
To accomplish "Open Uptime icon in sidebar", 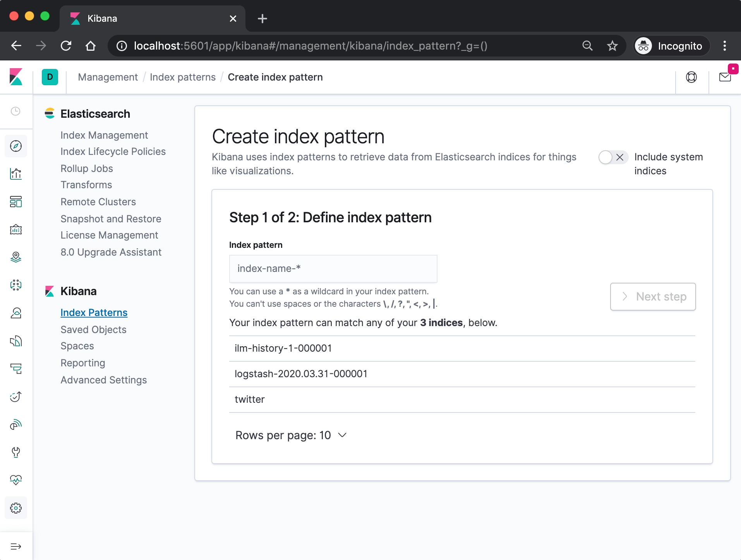I will [16, 397].
